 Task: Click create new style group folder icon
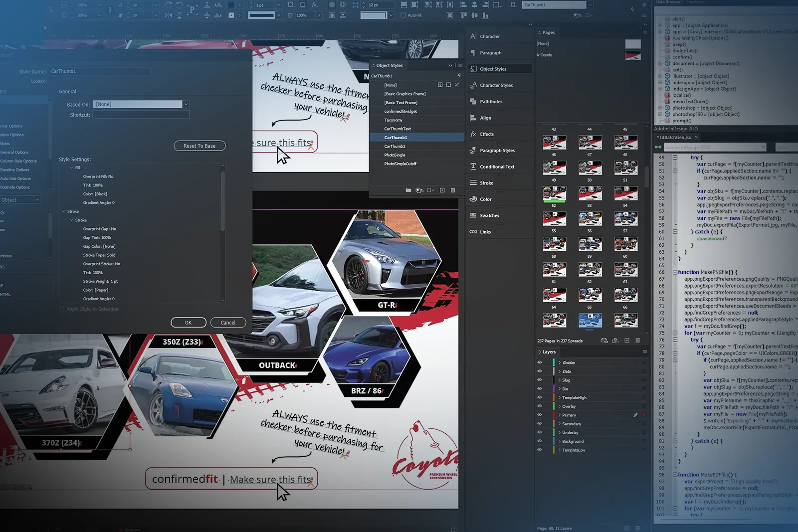pos(408,190)
